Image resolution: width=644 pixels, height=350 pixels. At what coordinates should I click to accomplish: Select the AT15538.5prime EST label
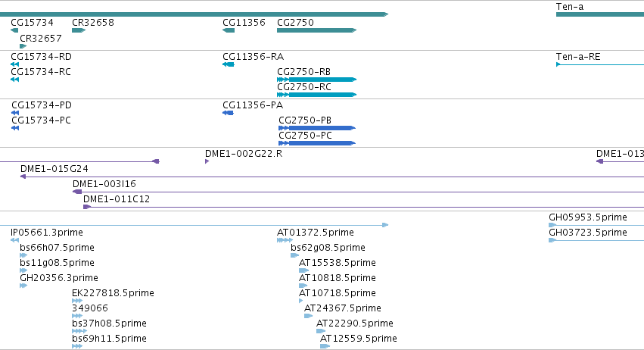click(x=338, y=263)
